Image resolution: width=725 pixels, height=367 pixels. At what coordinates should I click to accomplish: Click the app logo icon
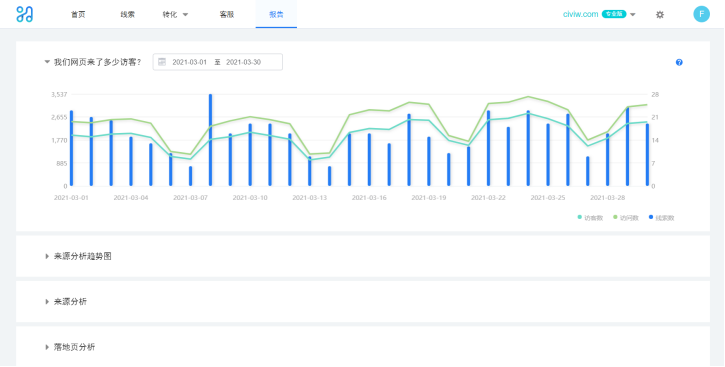tap(25, 14)
